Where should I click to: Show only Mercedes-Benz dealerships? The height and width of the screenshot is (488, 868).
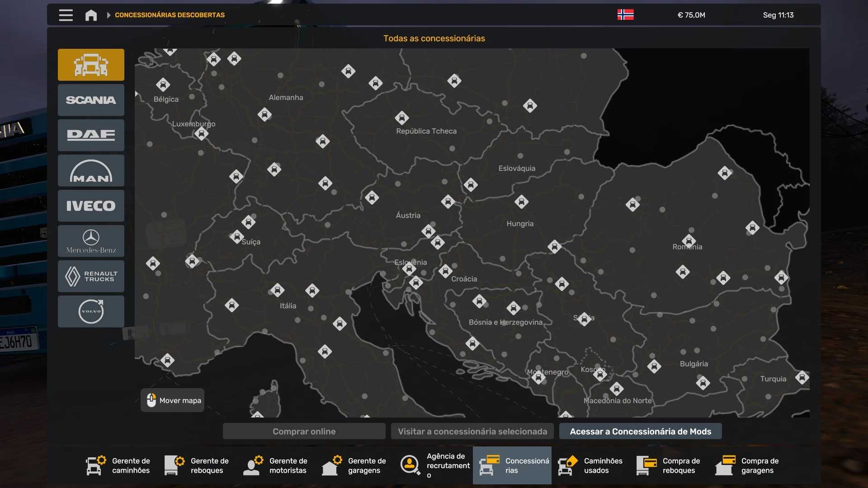pyautogui.click(x=91, y=241)
